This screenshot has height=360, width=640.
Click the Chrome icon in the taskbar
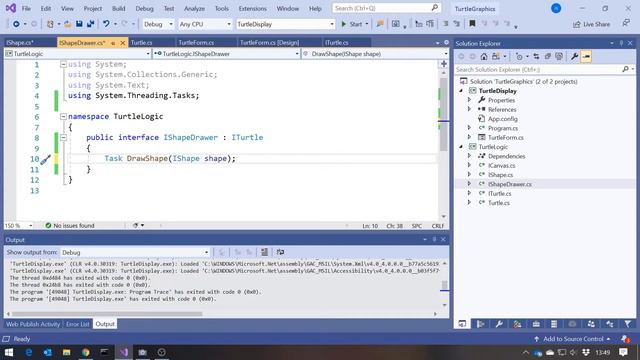86,352
